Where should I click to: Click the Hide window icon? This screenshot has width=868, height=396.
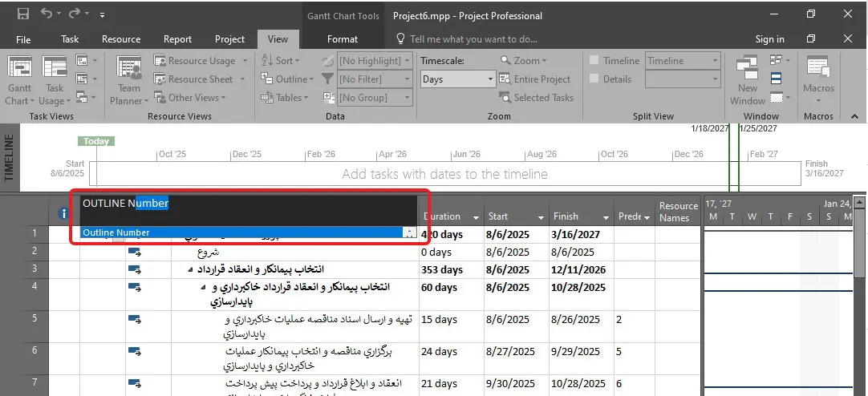click(x=777, y=97)
